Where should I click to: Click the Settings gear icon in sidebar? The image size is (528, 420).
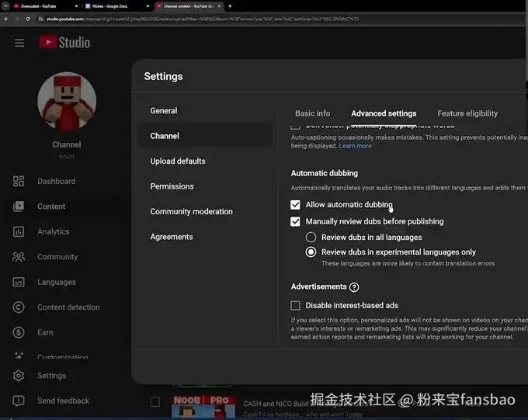pos(19,376)
